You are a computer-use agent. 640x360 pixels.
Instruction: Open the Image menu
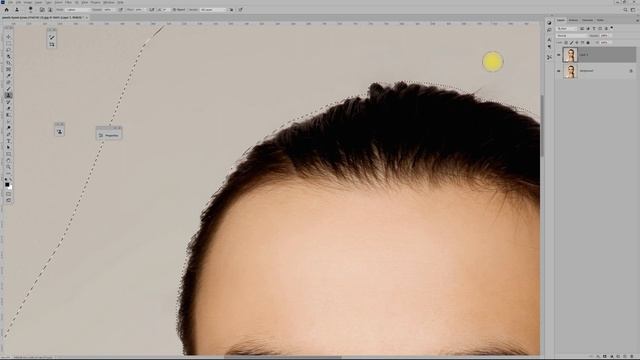(x=28, y=2)
